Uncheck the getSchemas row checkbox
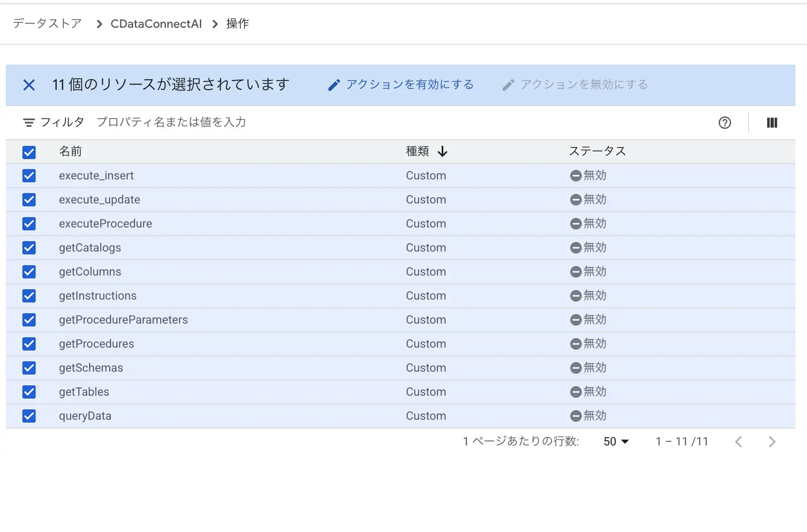This screenshot has width=807, height=532. coord(29,368)
